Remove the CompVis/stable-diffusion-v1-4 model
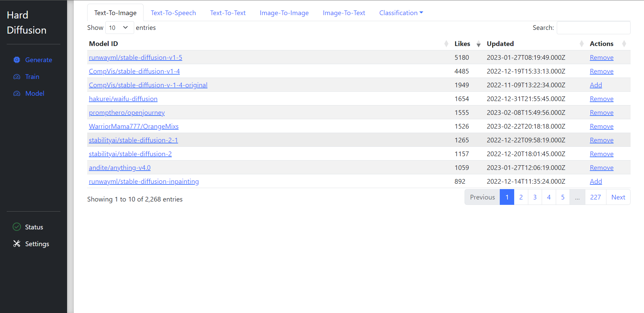 [x=601, y=71]
